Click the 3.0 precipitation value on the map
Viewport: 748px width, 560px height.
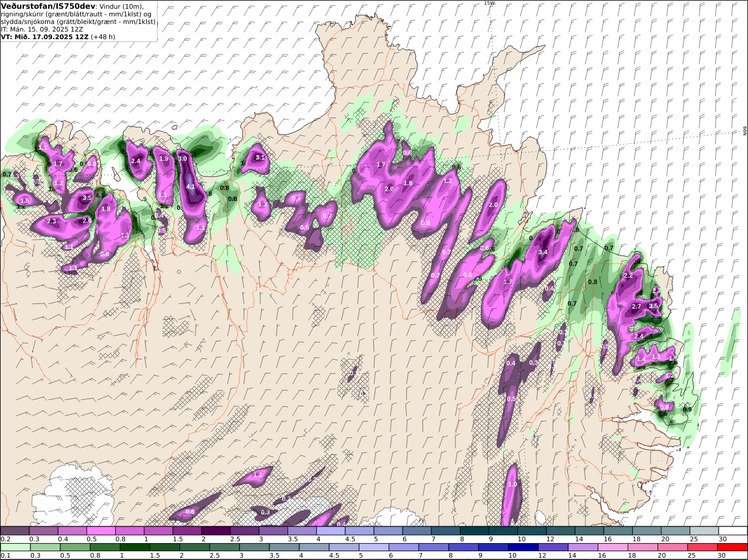182,158
